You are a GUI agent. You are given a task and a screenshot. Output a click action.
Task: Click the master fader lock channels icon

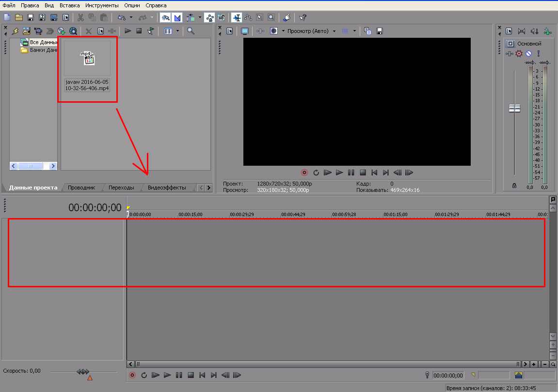pos(514,186)
